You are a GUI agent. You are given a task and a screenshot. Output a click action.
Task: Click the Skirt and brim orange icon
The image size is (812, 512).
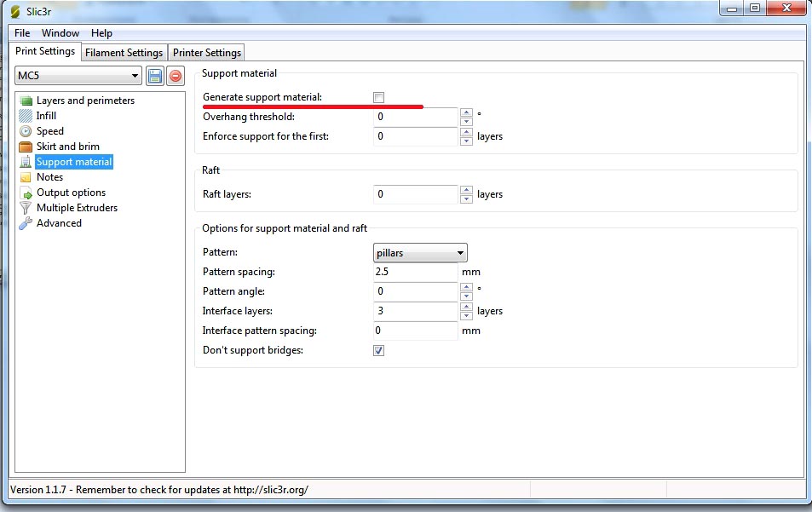26,147
